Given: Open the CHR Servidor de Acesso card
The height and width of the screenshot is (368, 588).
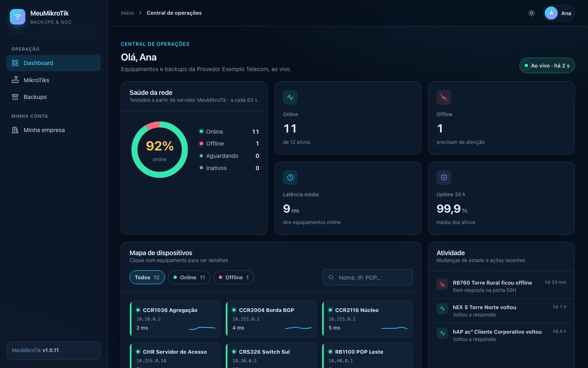Looking at the screenshot, I should pyautogui.click(x=175, y=355).
